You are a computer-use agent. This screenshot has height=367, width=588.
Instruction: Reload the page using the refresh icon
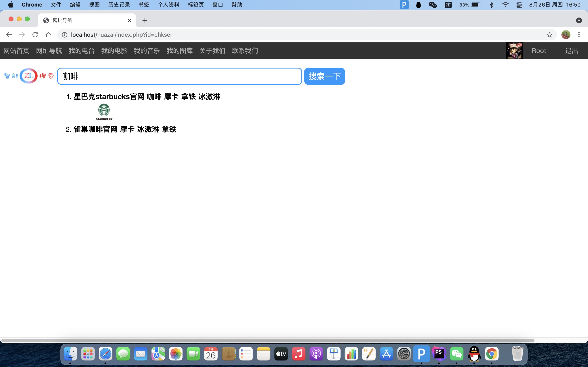pos(35,34)
